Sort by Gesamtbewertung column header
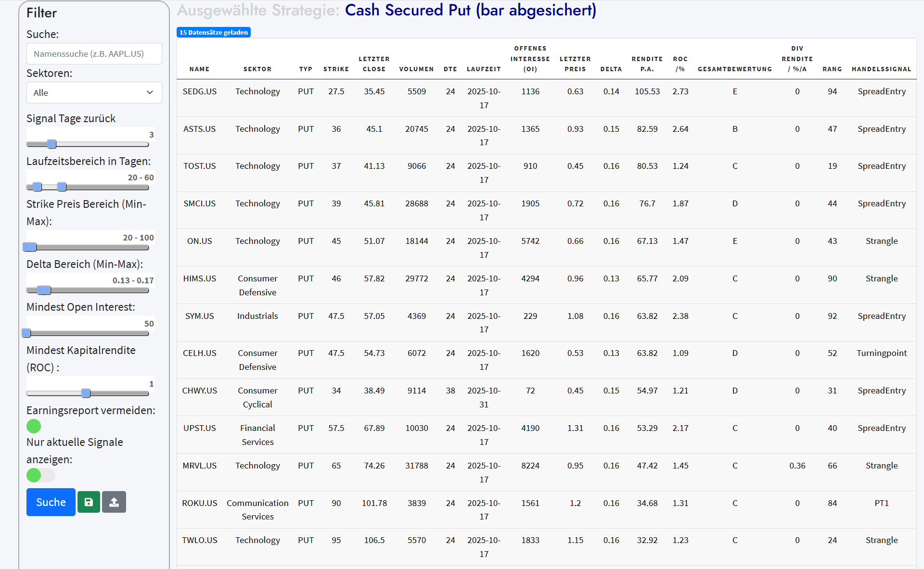 (734, 69)
